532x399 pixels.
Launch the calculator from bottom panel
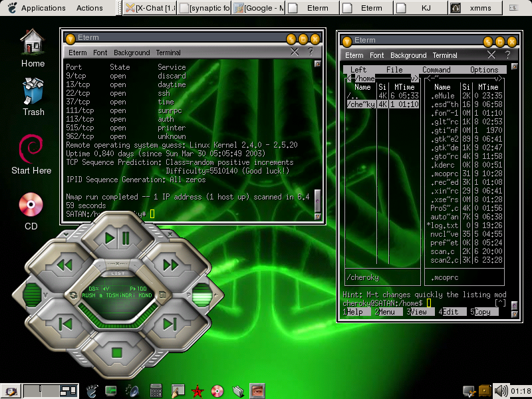[156, 391]
